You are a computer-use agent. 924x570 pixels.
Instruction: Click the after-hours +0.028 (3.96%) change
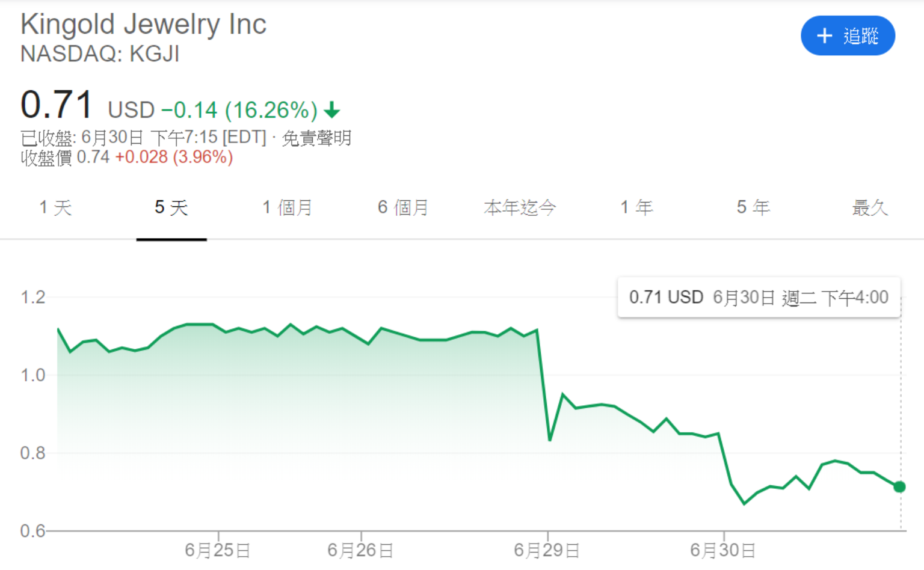[174, 158]
